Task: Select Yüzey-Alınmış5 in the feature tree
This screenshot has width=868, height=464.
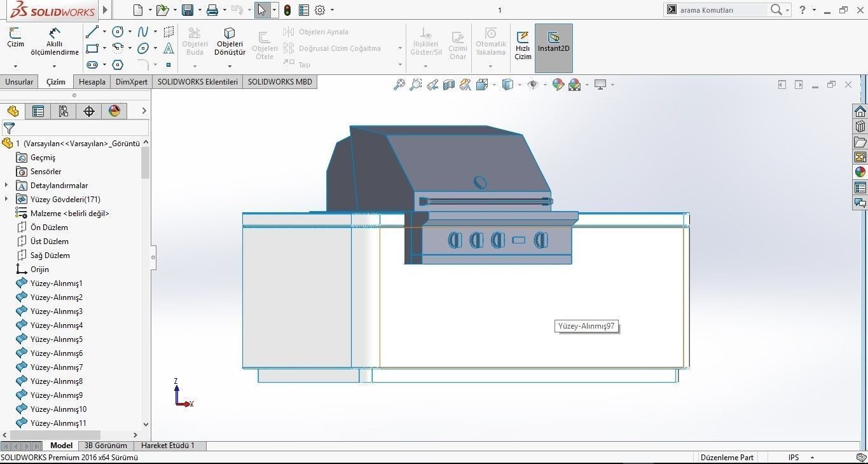Action: click(x=57, y=339)
